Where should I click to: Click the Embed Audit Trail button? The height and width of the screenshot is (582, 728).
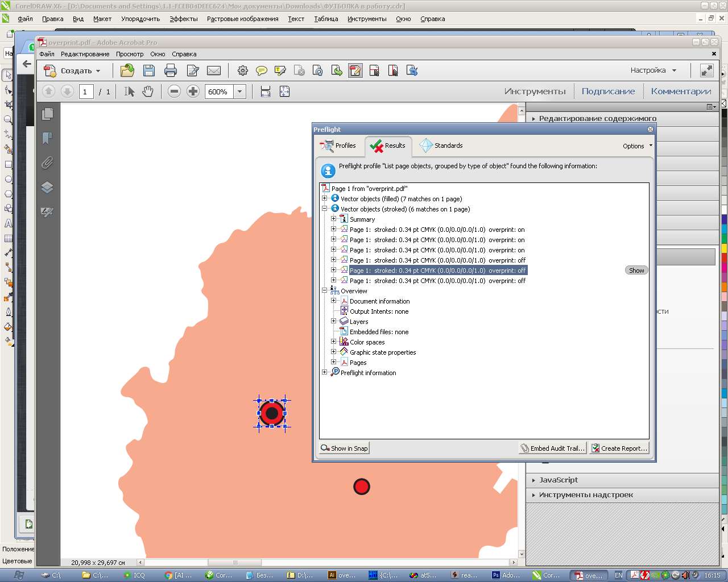552,448
